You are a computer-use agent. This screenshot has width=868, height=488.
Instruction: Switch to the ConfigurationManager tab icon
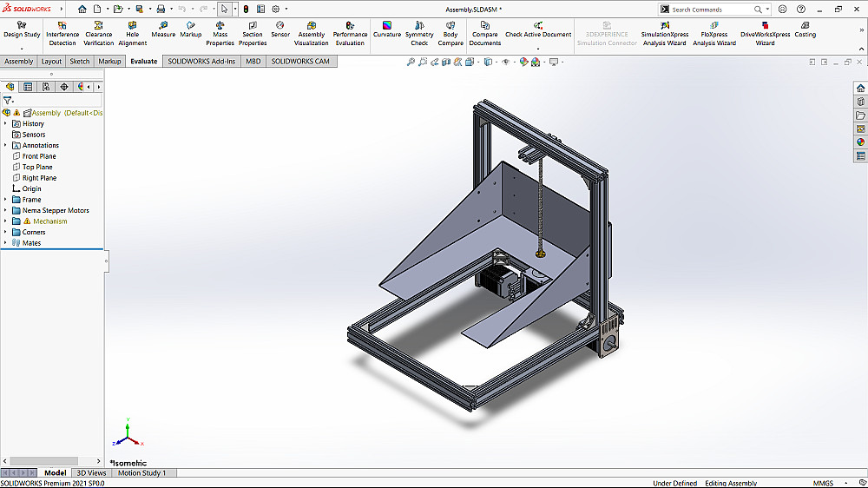(46, 87)
